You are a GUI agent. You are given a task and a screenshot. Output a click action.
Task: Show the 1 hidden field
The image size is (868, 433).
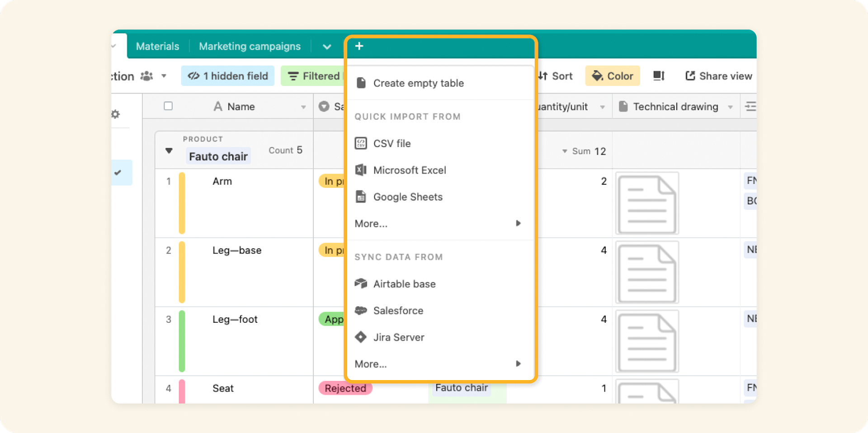(227, 75)
